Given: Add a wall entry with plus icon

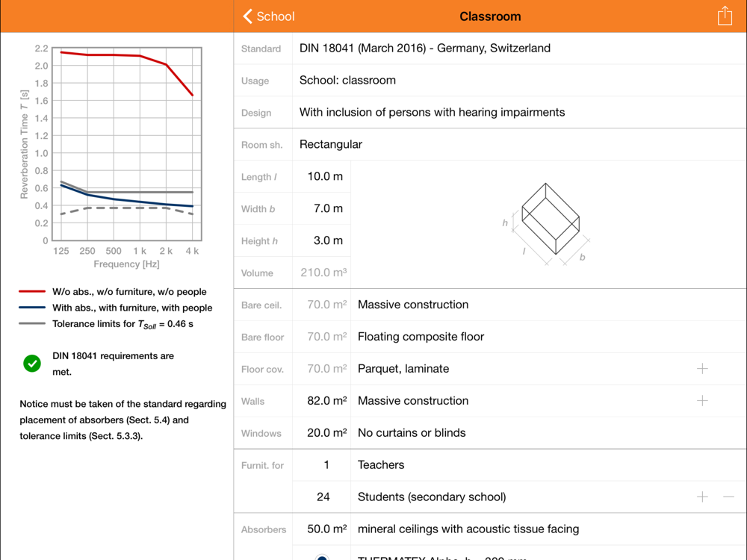Looking at the screenshot, I should click(702, 401).
